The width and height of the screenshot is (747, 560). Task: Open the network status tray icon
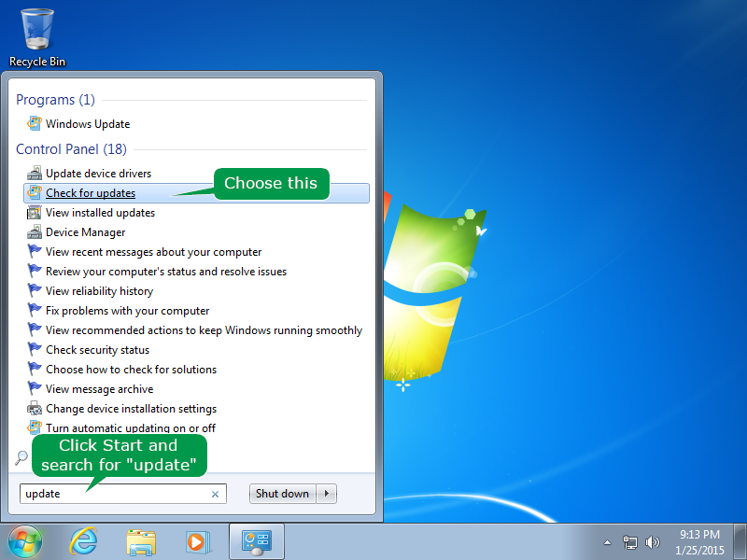coord(629,542)
